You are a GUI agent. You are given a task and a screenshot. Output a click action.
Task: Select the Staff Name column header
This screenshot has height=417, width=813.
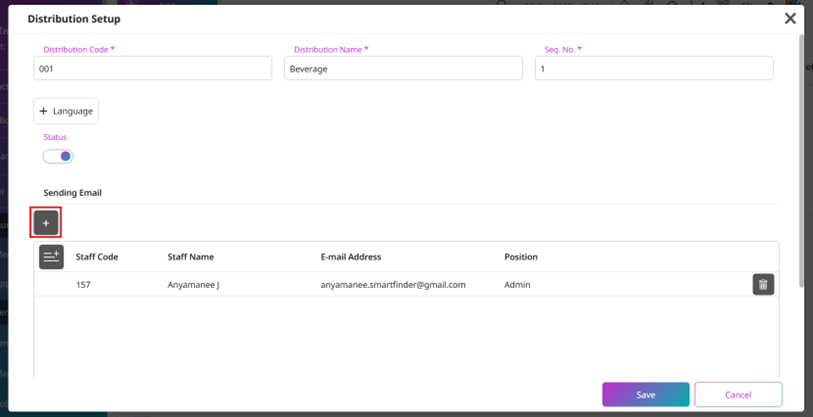(190, 257)
